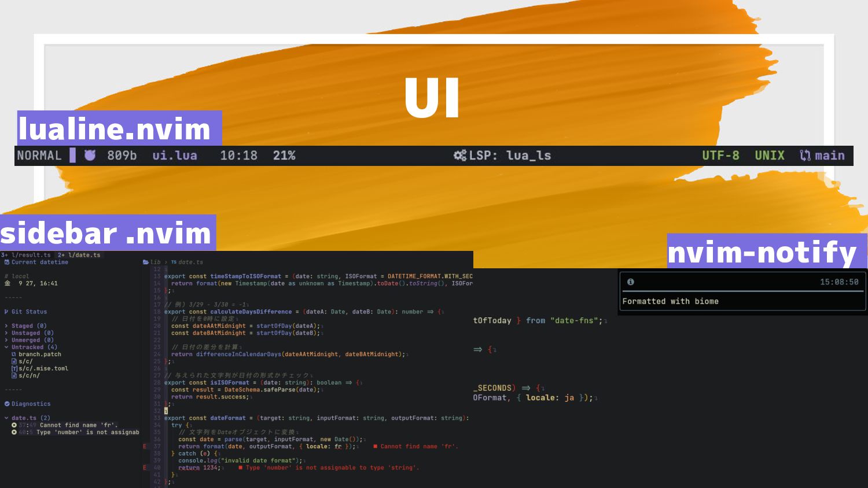Click the NORMAL mode indicator in lualine
The image size is (868, 488).
(x=39, y=155)
